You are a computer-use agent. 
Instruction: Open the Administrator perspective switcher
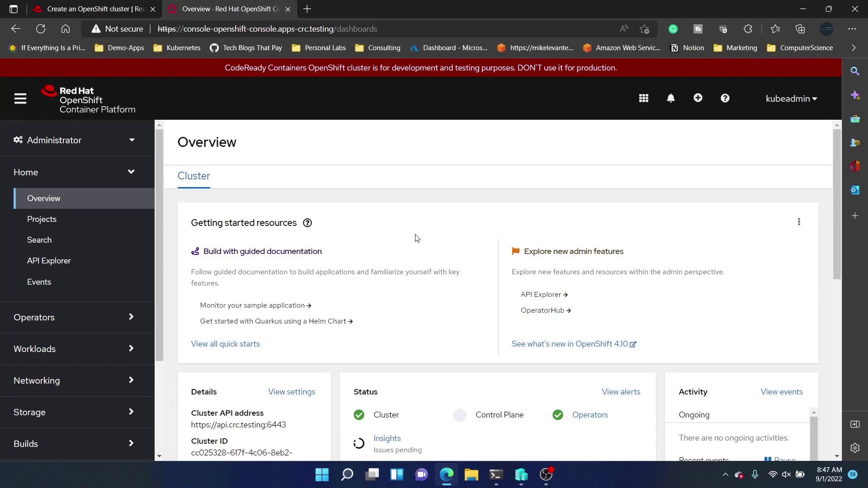[75, 140]
